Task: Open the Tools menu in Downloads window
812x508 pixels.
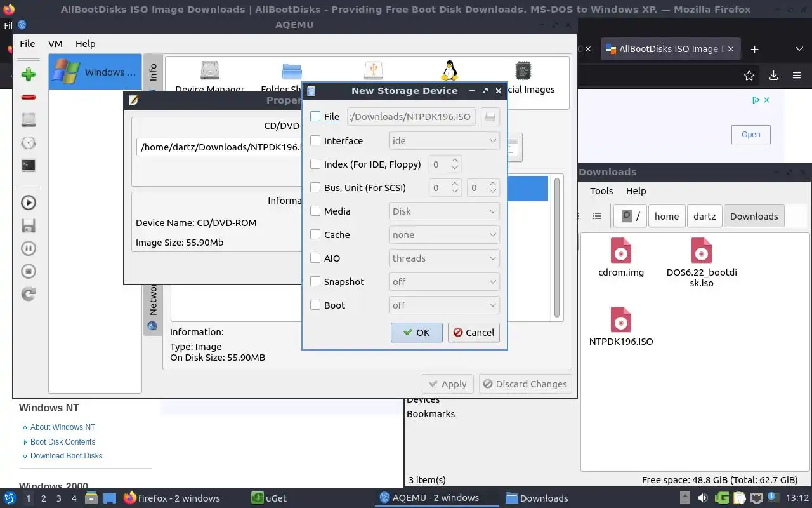Action: click(x=601, y=191)
